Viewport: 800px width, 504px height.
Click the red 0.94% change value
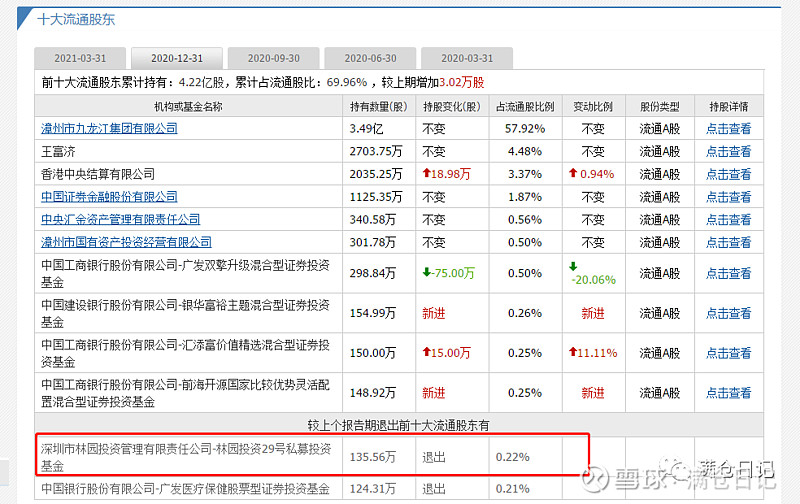(592, 174)
